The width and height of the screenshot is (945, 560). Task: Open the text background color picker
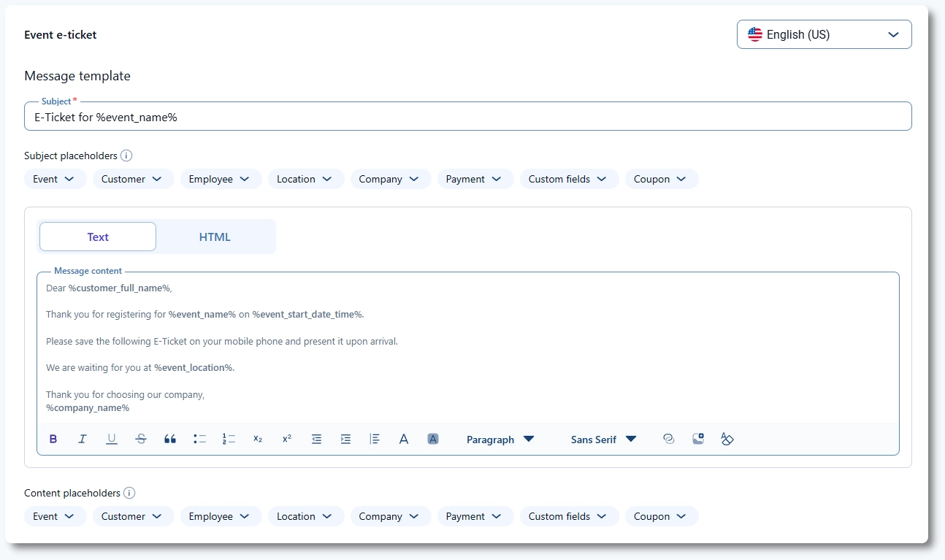coord(433,439)
